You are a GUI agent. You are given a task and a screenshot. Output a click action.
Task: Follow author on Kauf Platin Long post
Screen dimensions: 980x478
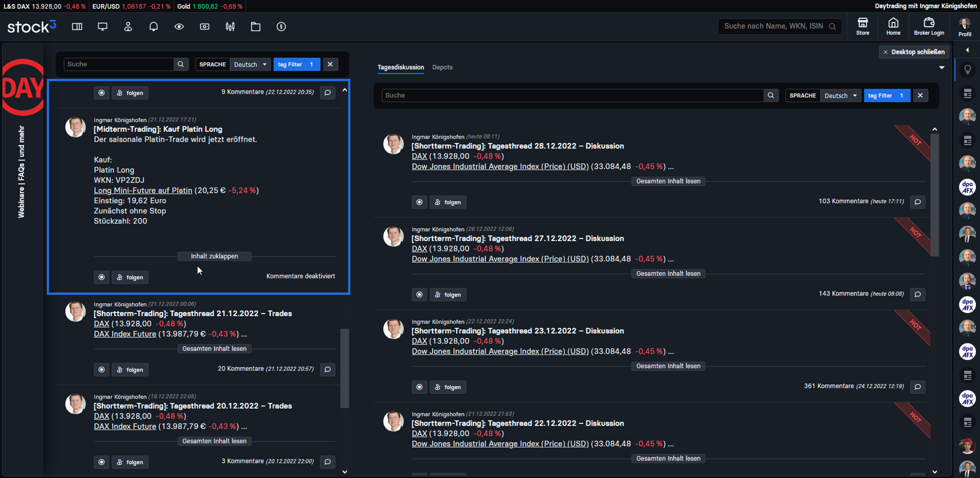pos(130,277)
